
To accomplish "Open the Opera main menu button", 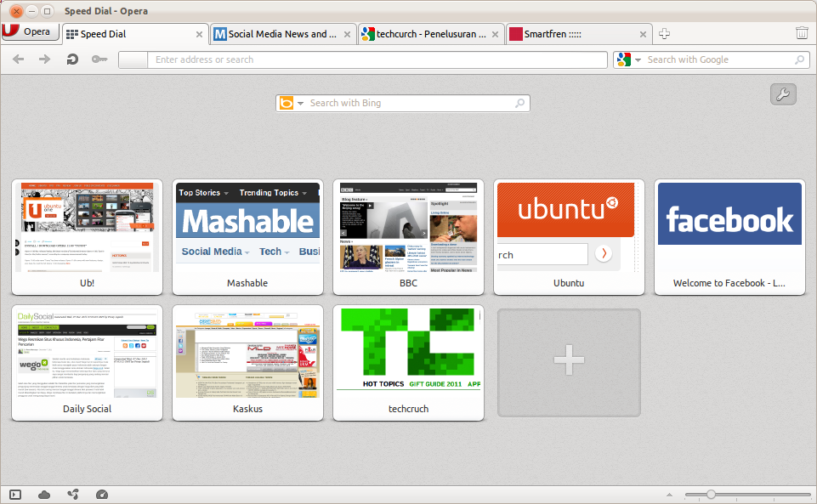I will (x=29, y=31).
